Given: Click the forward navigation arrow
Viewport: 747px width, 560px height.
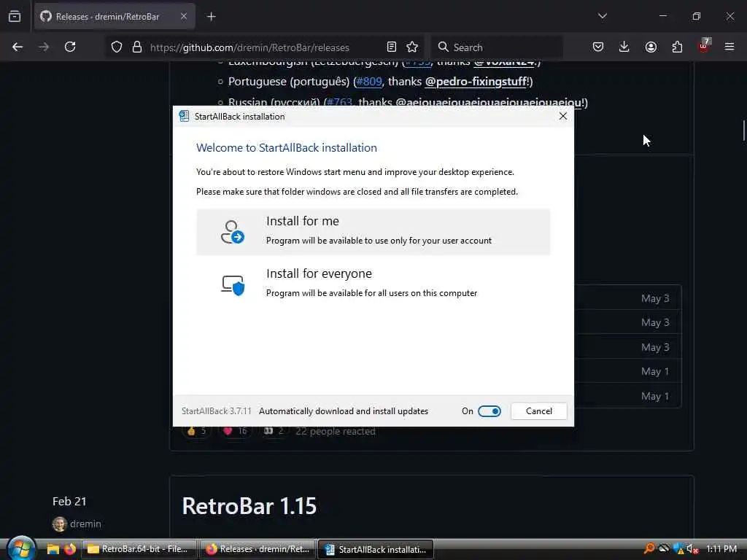Looking at the screenshot, I should coord(44,47).
